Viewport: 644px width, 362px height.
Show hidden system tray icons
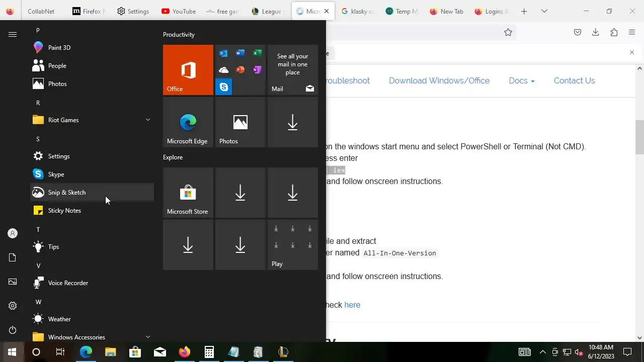pyautogui.click(x=542, y=352)
